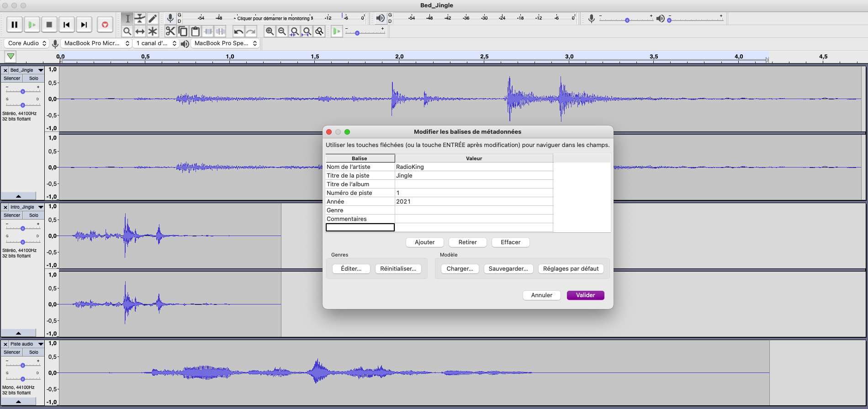Choose the Draw (pencil) tool
Screen dimensions: 868x409
tap(153, 18)
